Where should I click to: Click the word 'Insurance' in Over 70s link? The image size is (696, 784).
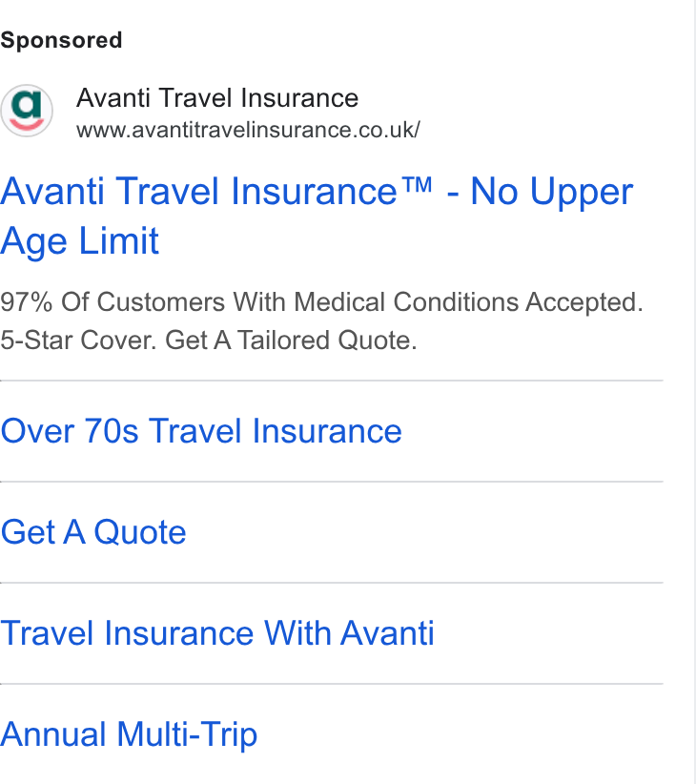pyautogui.click(x=327, y=431)
